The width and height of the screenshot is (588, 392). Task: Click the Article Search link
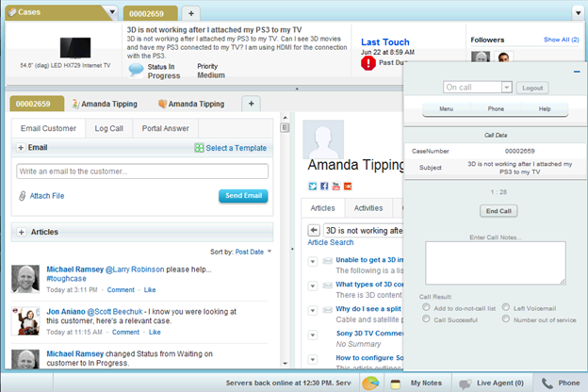click(x=331, y=242)
